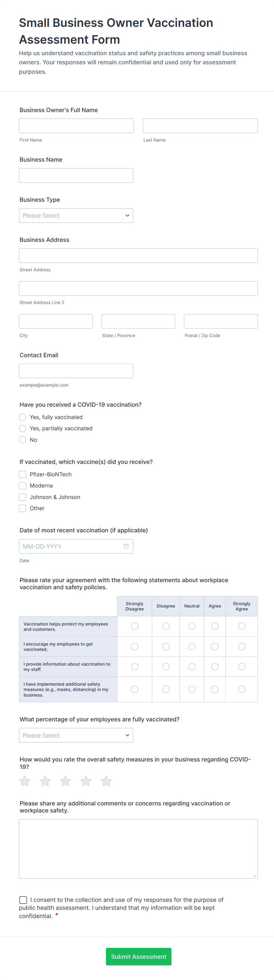Screen dimensions: 274x980
Task: Choose the third star rating
Action: click(x=65, y=781)
